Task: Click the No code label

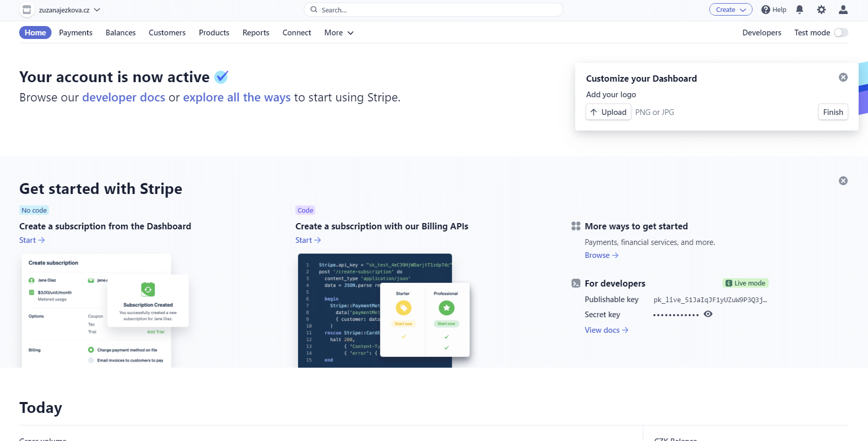Action: [34, 211]
